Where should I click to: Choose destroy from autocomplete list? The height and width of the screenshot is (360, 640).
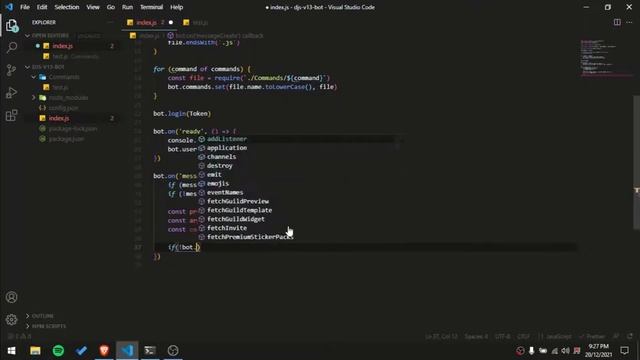pos(300,166)
